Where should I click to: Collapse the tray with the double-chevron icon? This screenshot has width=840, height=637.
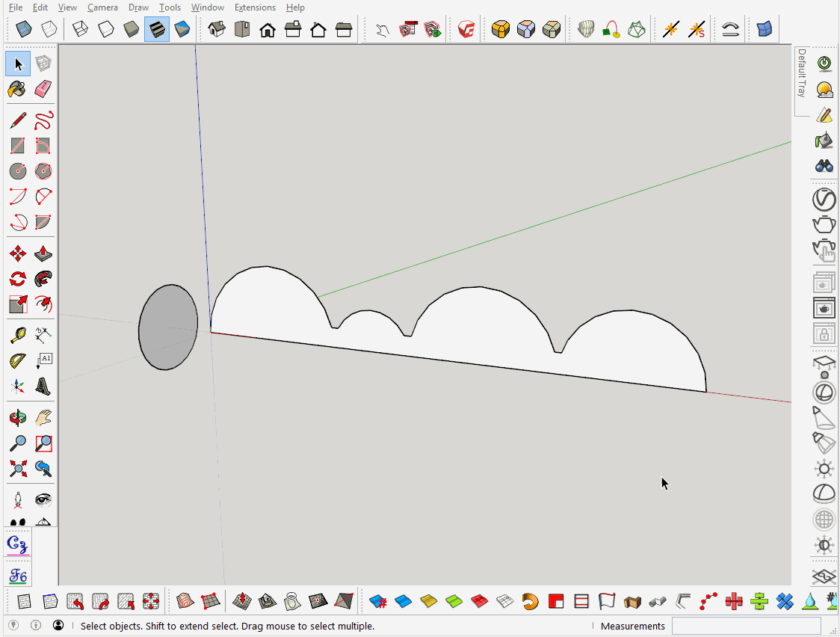click(x=823, y=576)
